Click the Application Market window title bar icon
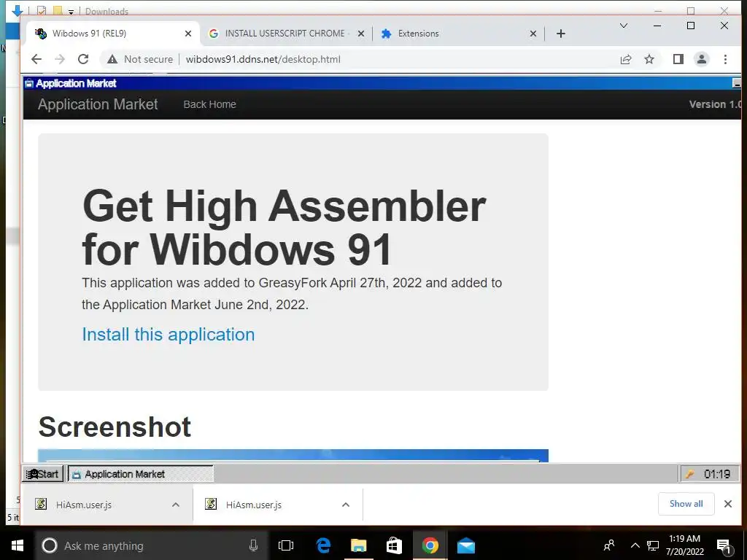Image resolution: width=747 pixels, height=560 pixels. (28, 83)
